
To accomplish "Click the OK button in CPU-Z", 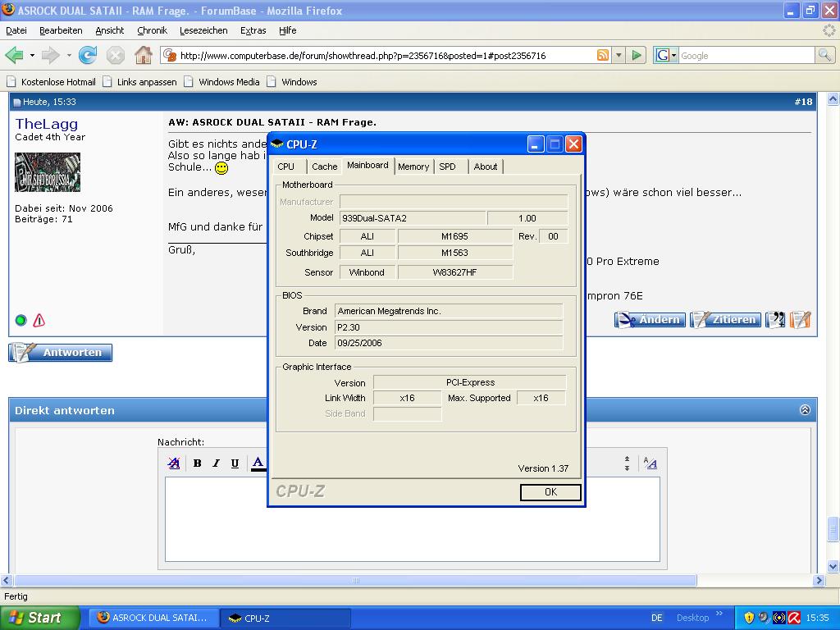I will click(x=550, y=492).
